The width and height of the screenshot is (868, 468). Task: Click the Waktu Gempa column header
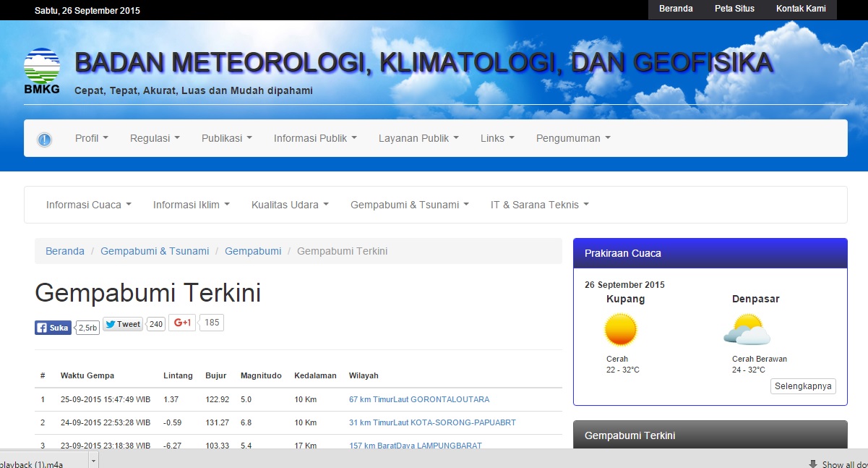(x=87, y=375)
